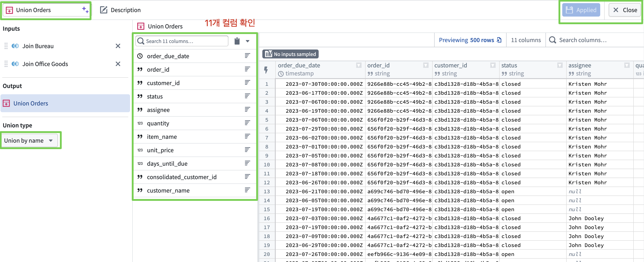Expand the dropdown arrow beside the clipboard icon

(x=248, y=41)
